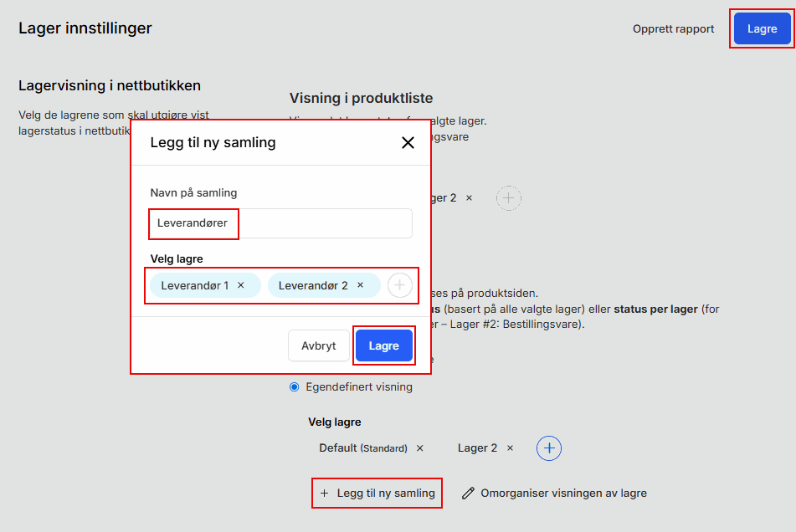Click the Default (Standard) chip label
796x532 pixels.
(362, 448)
